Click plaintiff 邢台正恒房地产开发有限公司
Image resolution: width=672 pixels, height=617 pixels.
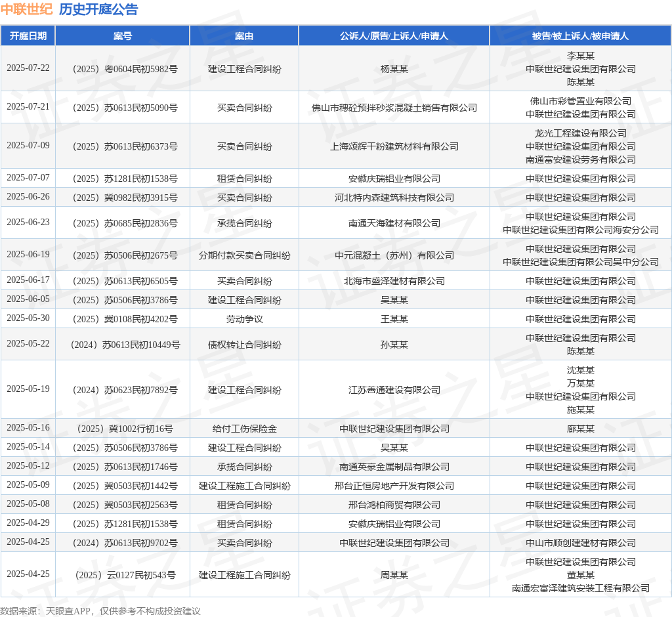click(394, 486)
